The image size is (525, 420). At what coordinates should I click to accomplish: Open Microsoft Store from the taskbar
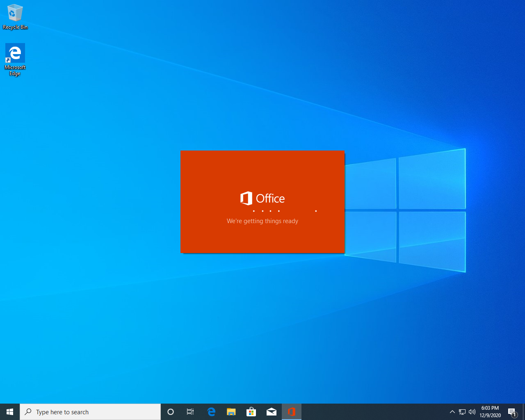pyautogui.click(x=251, y=412)
